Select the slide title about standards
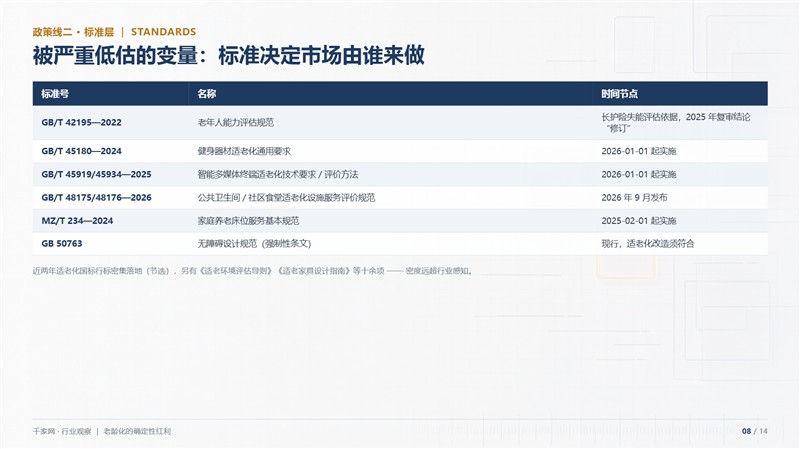The width and height of the screenshot is (800, 449). coord(228,55)
